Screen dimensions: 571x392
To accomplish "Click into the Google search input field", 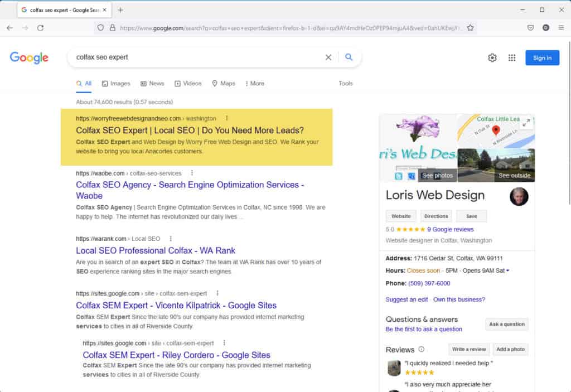I will coord(197,57).
